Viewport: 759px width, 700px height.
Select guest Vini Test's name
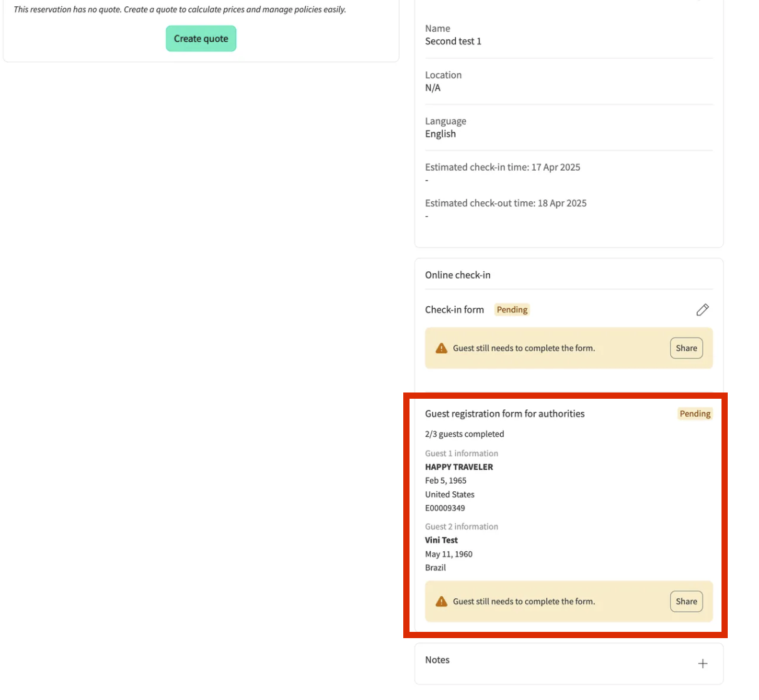(441, 540)
